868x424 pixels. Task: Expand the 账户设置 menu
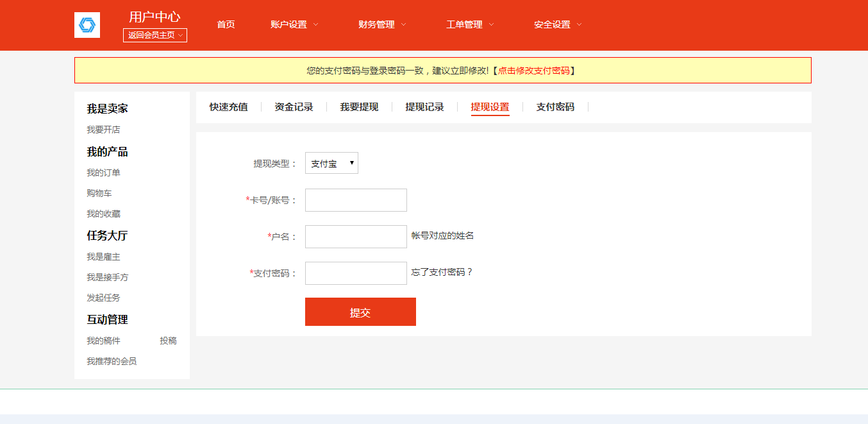click(x=294, y=24)
